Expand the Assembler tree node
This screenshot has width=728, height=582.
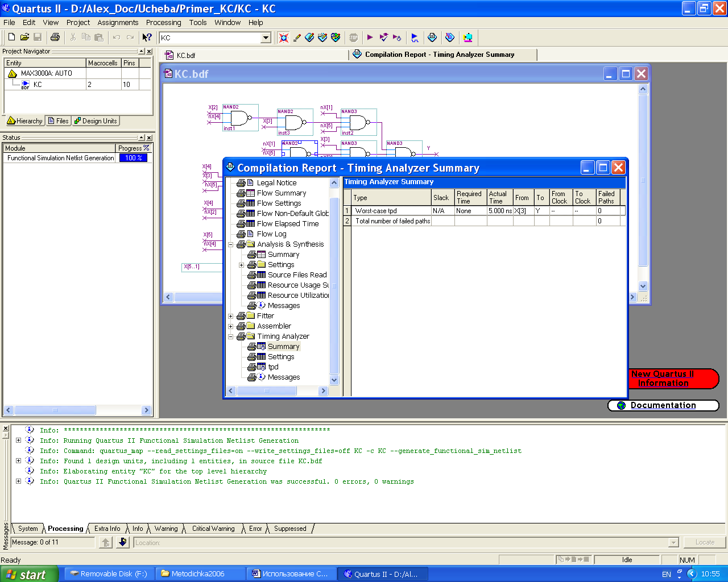(231, 326)
